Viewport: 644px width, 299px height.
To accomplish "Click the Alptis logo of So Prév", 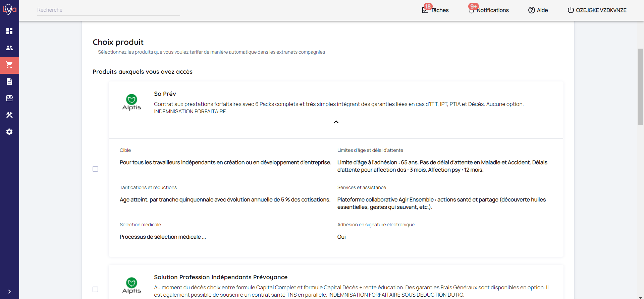I will pos(131,102).
